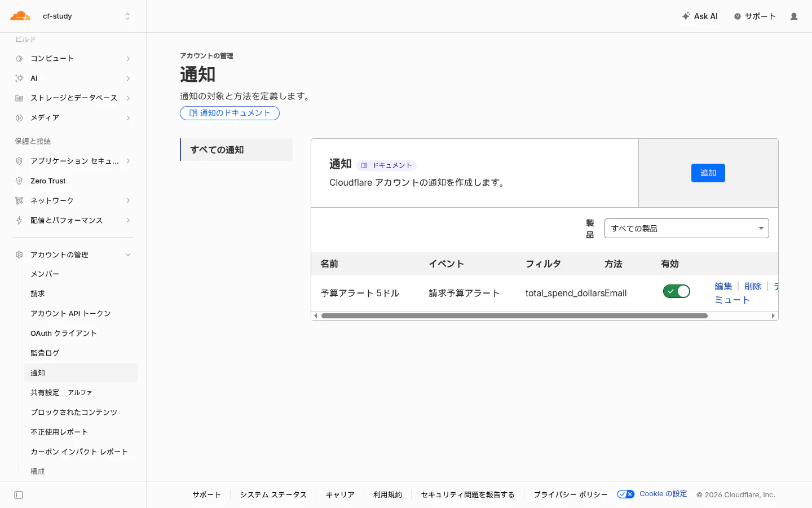Select the 通知 sidebar menu item
812x508 pixels.
pos(81,373)
